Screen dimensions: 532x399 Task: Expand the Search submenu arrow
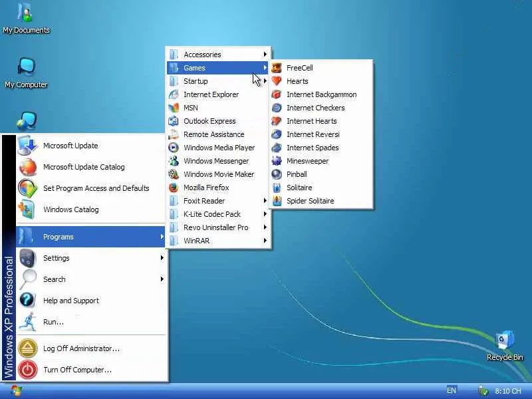162,279
